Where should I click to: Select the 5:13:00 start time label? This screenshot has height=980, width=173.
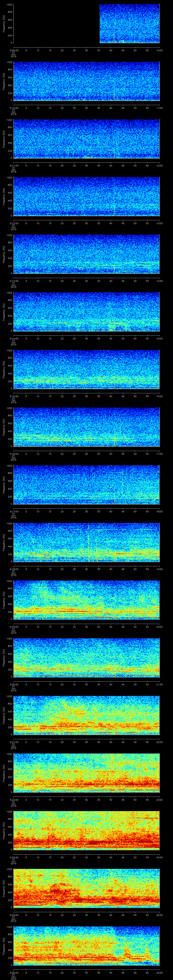coord(14,281)
